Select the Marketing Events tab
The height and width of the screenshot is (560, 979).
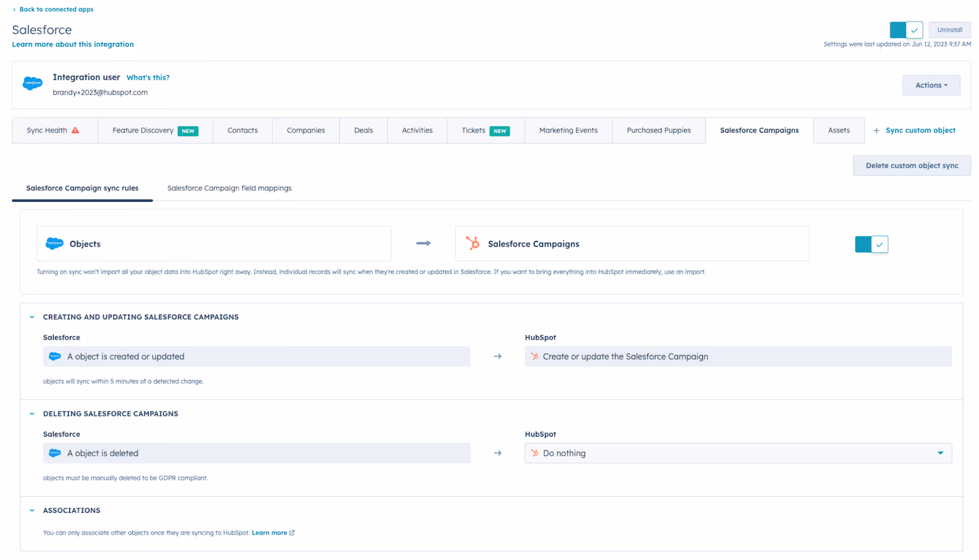click(x=568, y=131)
